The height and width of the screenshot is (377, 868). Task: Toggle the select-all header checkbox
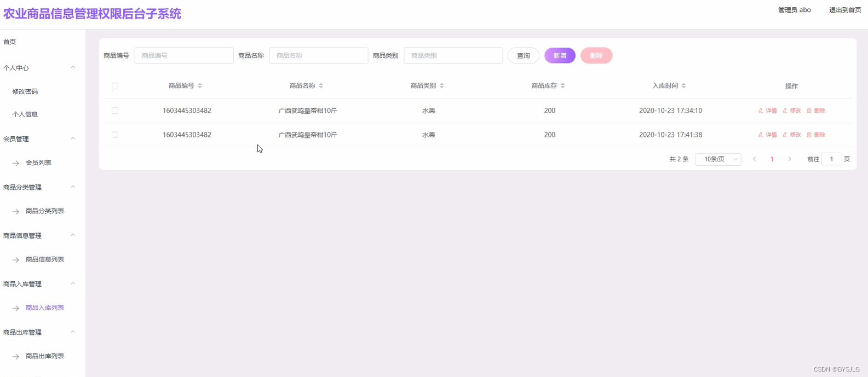coord(115,86)
